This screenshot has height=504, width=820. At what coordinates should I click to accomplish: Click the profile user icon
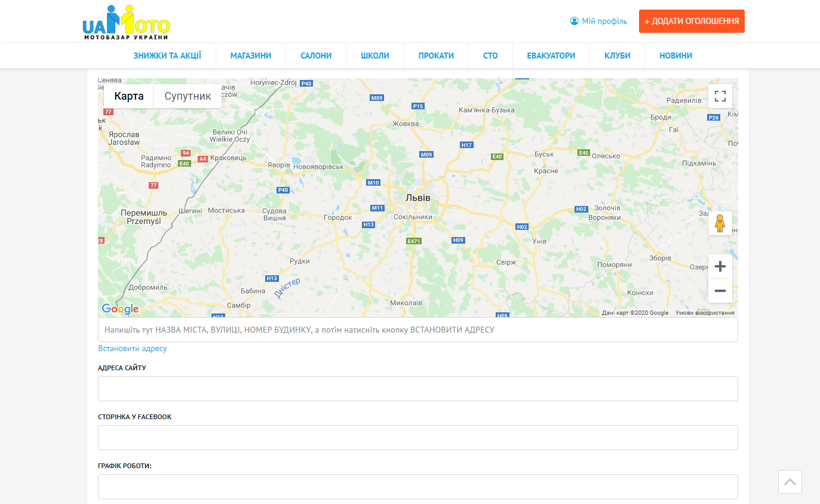pos(575,21)
